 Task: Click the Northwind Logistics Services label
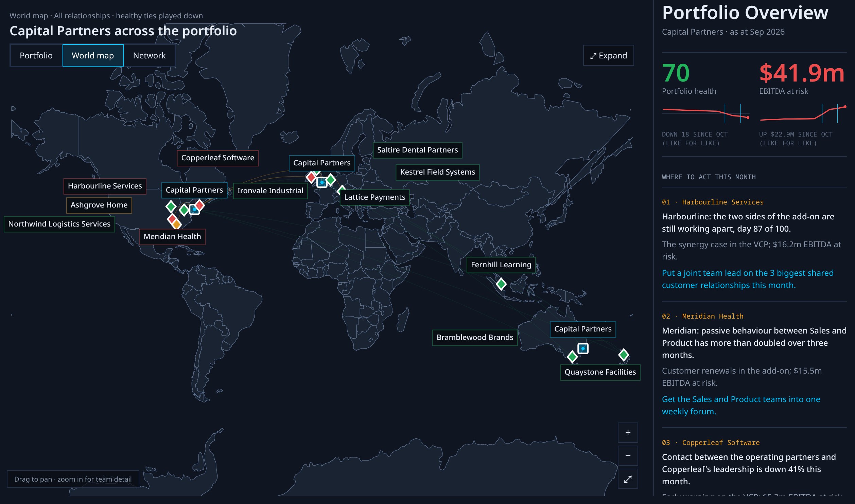click(x=59, y=224)
